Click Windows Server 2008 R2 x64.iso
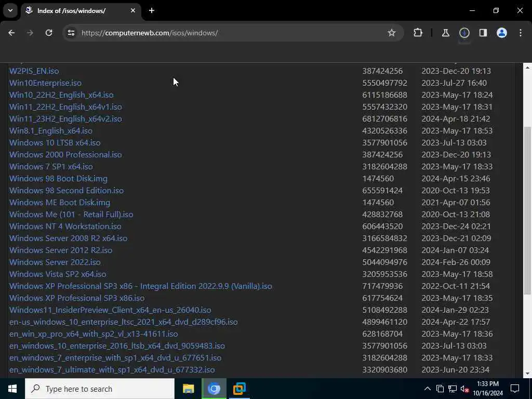Screen dimensions: 532x399 [68, 238]
